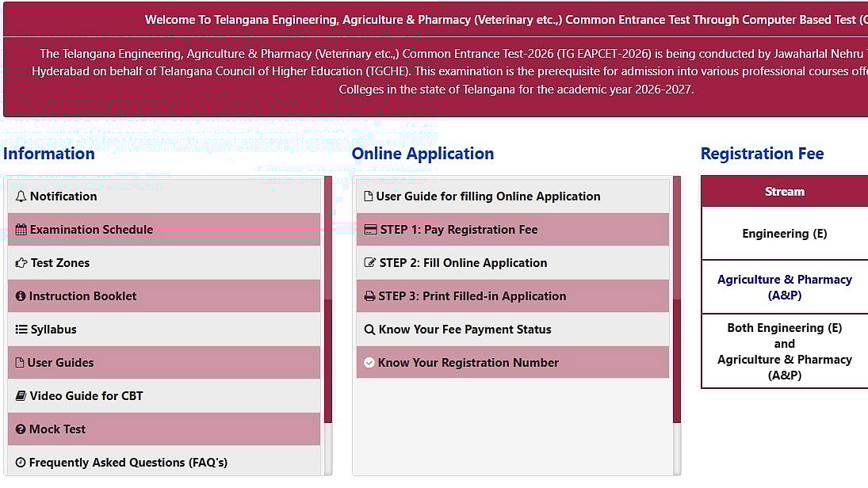Click the credit card icon for STEP 1

point(370,229)
